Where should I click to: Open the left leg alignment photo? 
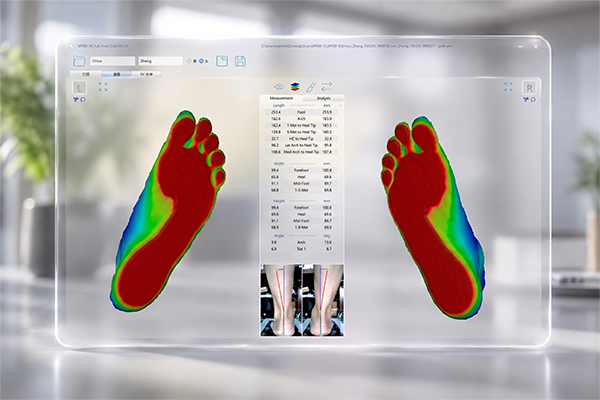(281, 300)
